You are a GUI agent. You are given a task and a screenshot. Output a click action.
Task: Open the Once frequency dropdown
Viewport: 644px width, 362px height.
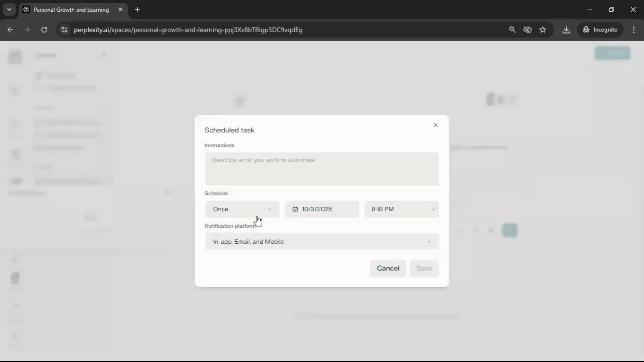click(242, 209)
